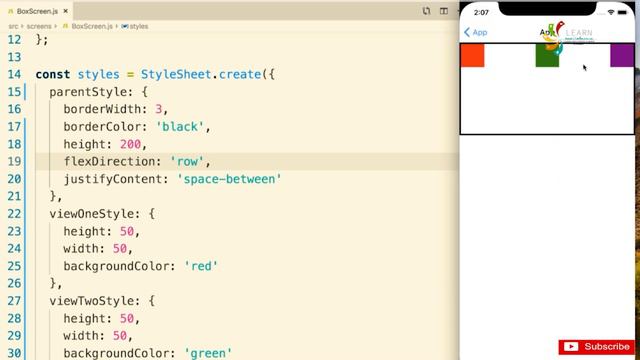Click 'viewOneStyle' on line 22
The image size is (640, 360).
coord(91,213)
